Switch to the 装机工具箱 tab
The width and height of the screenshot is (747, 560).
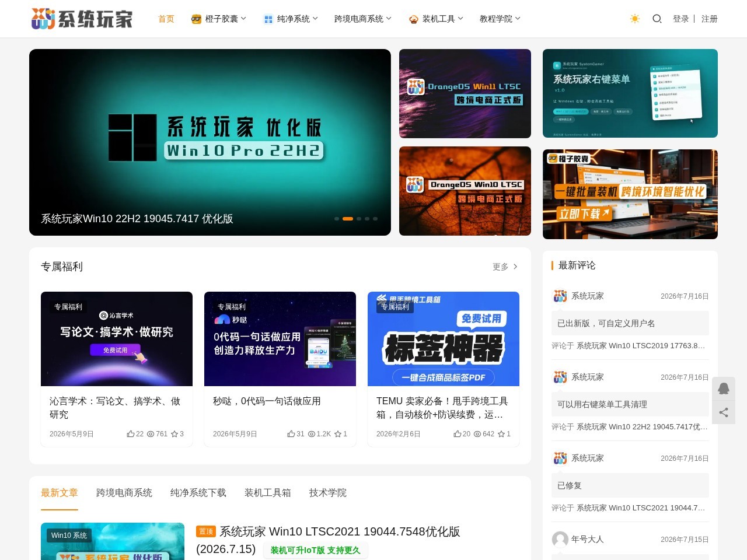268,493
